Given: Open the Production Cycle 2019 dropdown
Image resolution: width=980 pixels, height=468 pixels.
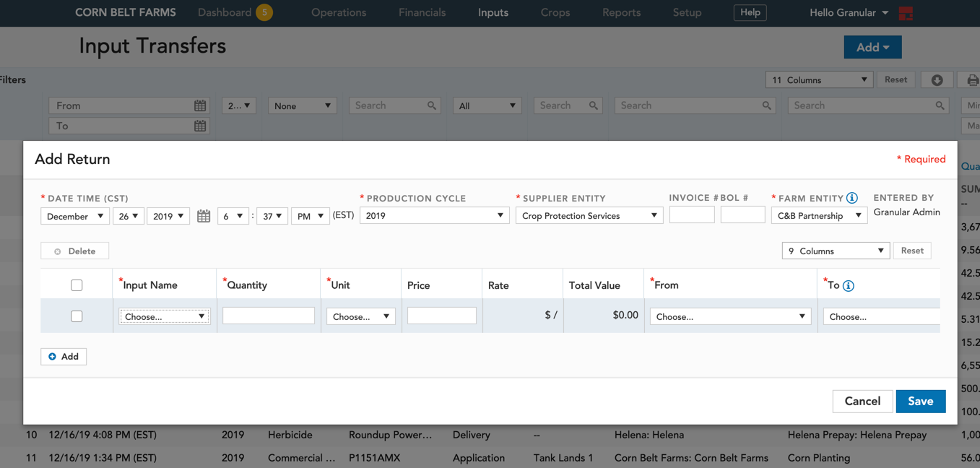Looking at the screenshot, I should (x=433, y=216).
